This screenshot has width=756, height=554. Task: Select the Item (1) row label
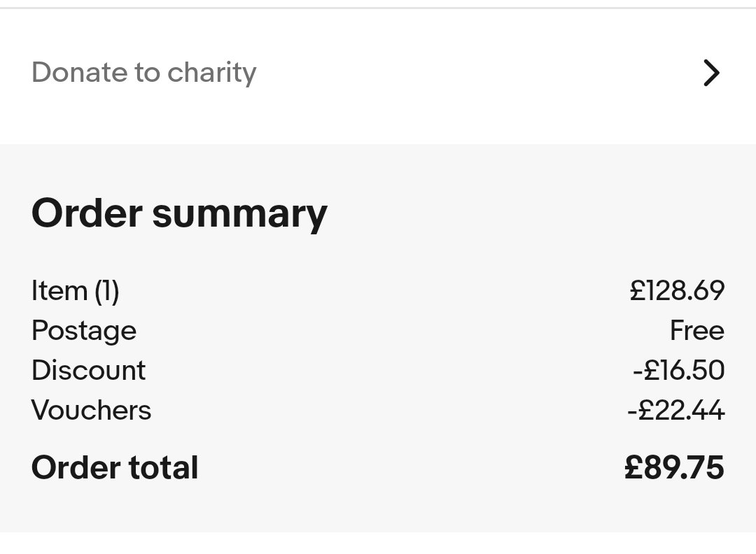[75, 290]
